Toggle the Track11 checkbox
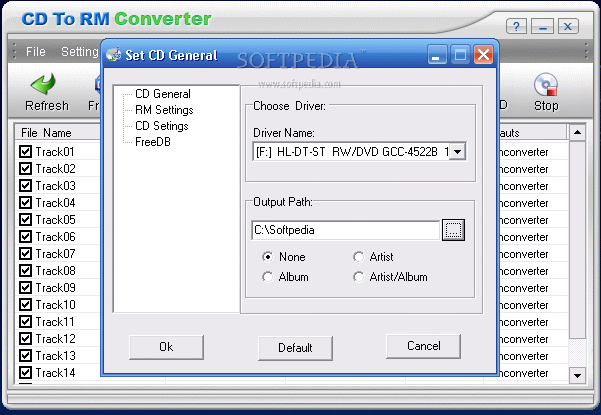Image resolution: width=601 pixels, height=415 pixels. click(x=25, y=322)
